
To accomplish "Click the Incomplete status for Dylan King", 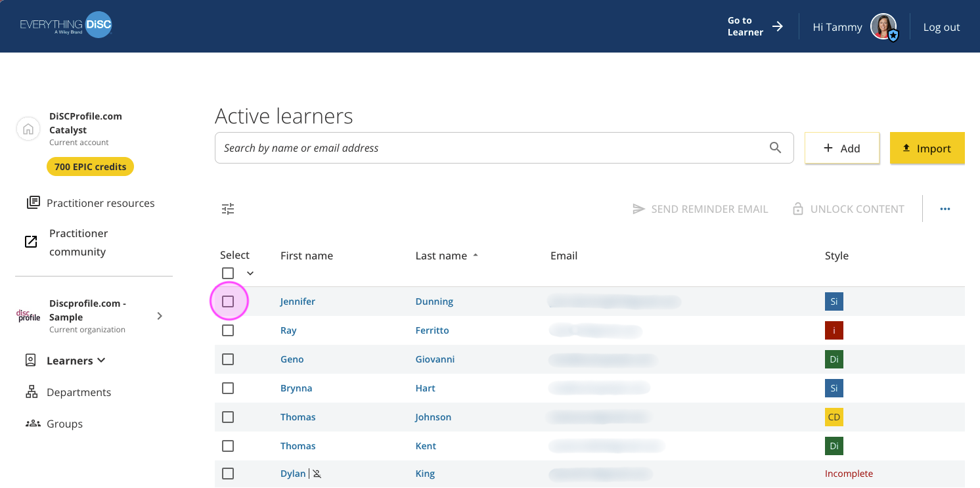I will 849,474.
